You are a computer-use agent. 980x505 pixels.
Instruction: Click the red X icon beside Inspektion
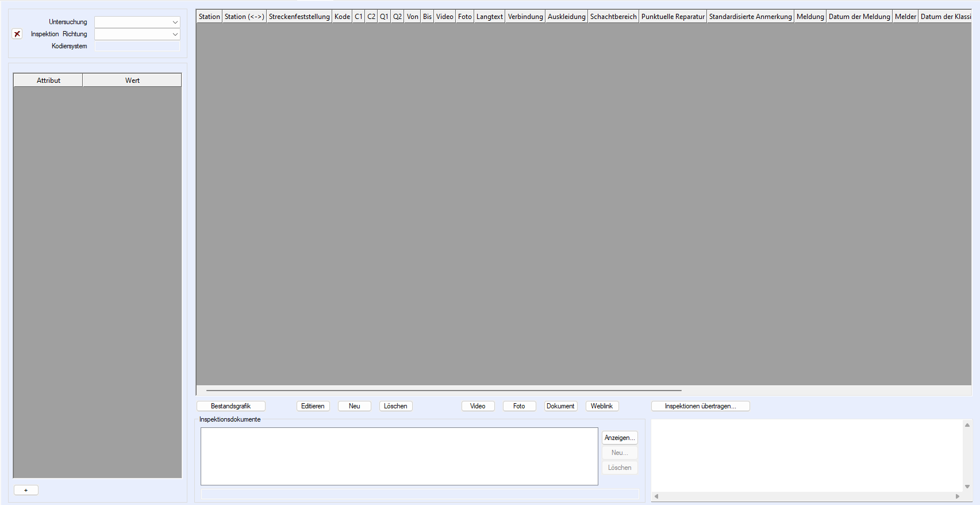[17, 34]
